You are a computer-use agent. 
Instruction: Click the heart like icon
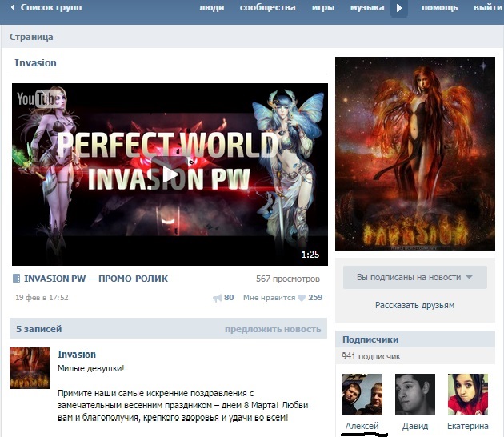point(302,298)
